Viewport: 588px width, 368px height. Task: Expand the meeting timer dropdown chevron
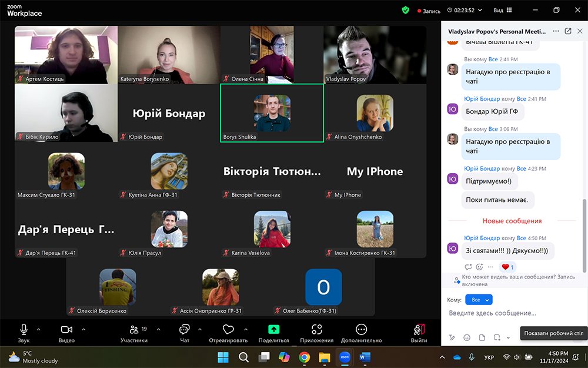tap(480, 10)
